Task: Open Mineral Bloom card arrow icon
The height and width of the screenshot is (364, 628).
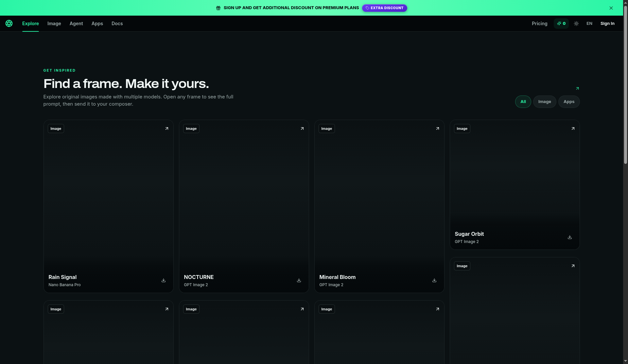Action: click(438, 129)
